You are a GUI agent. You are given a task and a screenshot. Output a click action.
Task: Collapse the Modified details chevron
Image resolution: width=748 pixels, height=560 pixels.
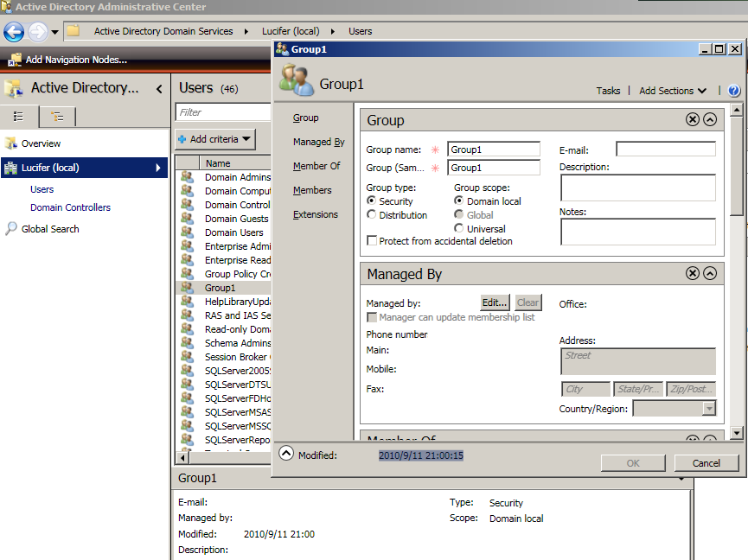285,453
